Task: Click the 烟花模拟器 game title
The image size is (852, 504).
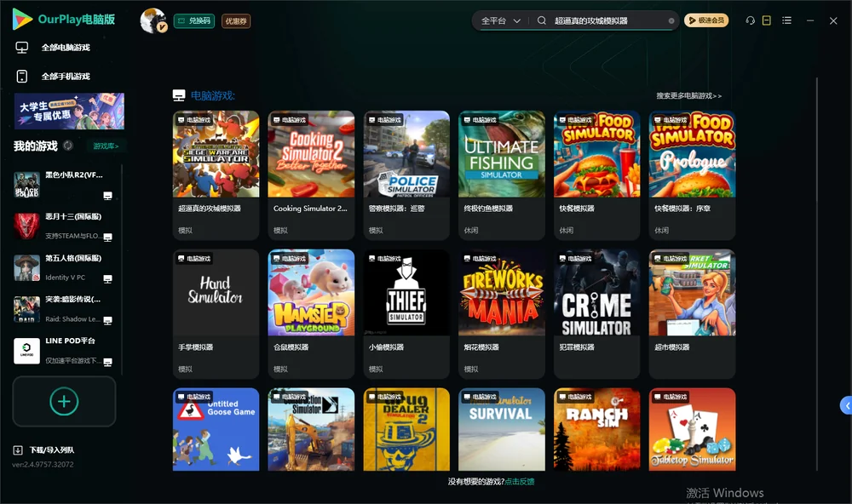Action: (481, 347)
